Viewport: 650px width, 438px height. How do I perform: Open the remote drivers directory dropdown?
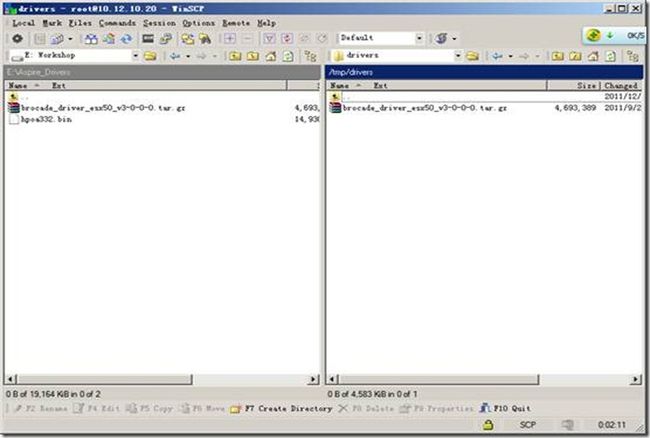(x=458, y=56)
